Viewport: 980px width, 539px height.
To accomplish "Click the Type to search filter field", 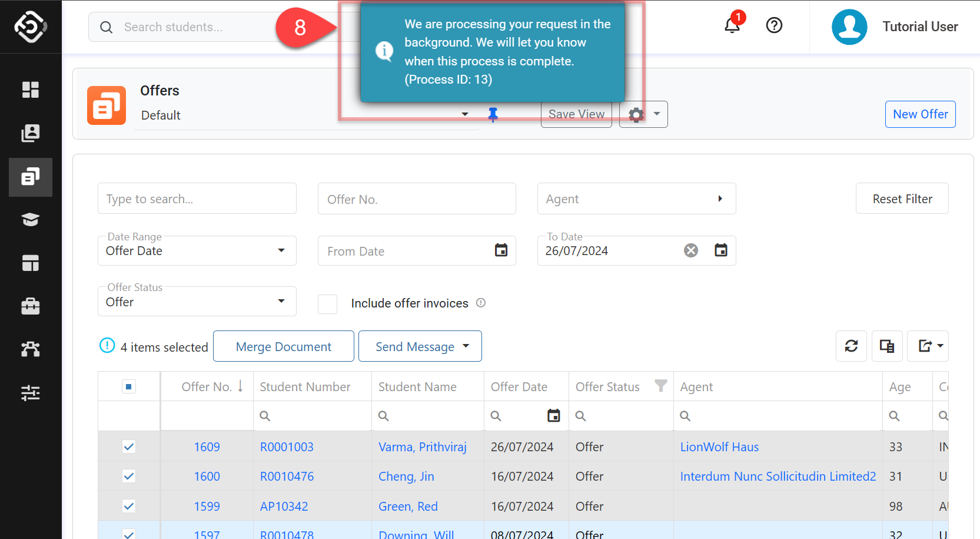I will coord(197,199).
